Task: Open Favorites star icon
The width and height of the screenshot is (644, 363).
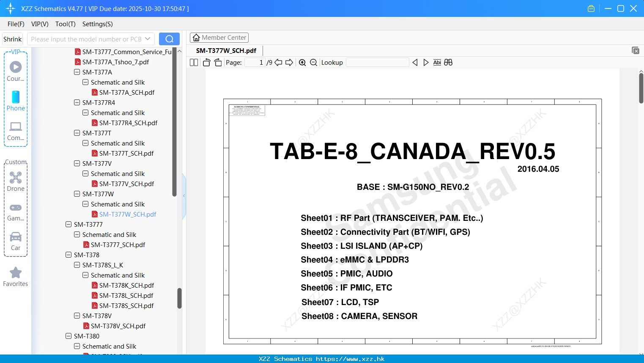Action: (16, 277)
